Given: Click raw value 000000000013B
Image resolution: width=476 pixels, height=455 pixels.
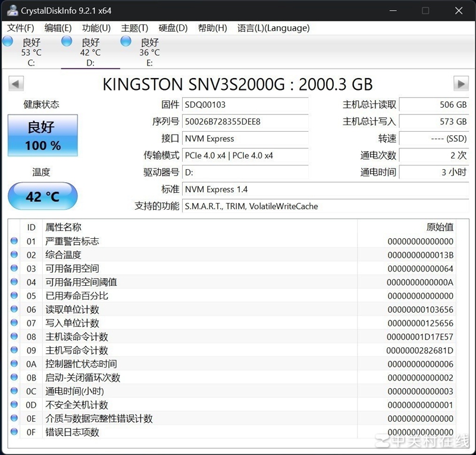Looking at the screenshot, I should [421, 255].
